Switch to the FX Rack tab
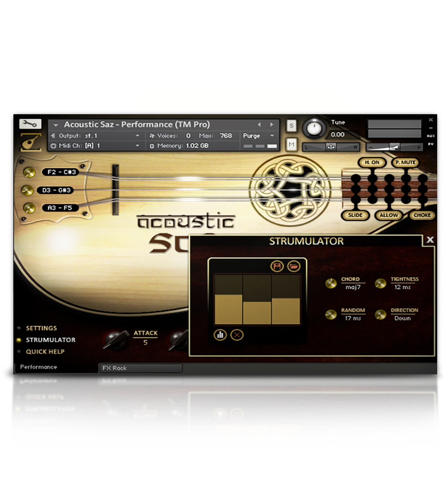448x493 pixels. [x=140, y=368]
